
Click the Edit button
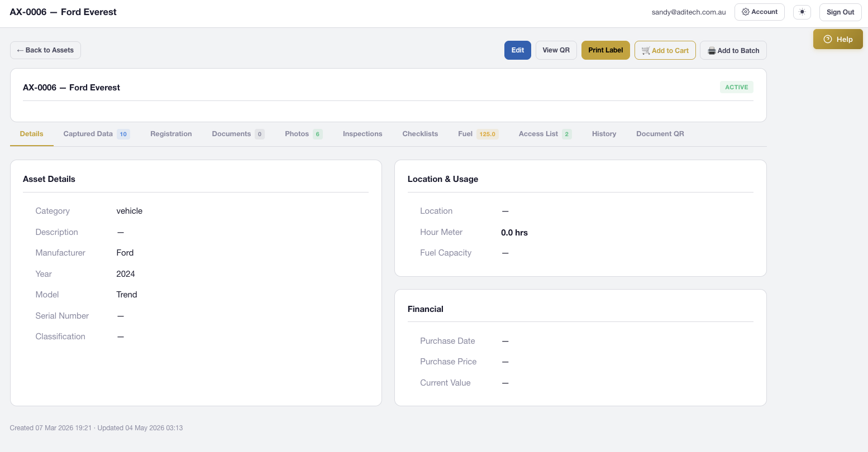[518, 50]
